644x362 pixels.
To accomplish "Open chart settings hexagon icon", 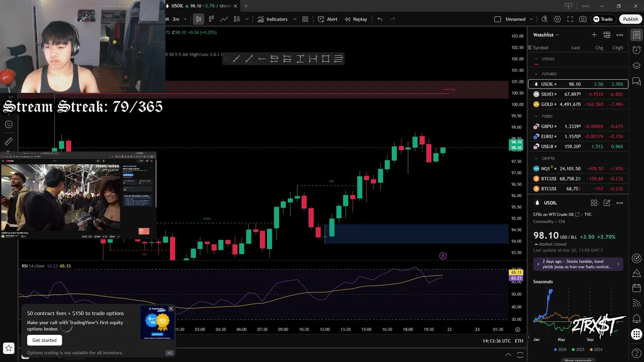I will [x=557, y=19].
